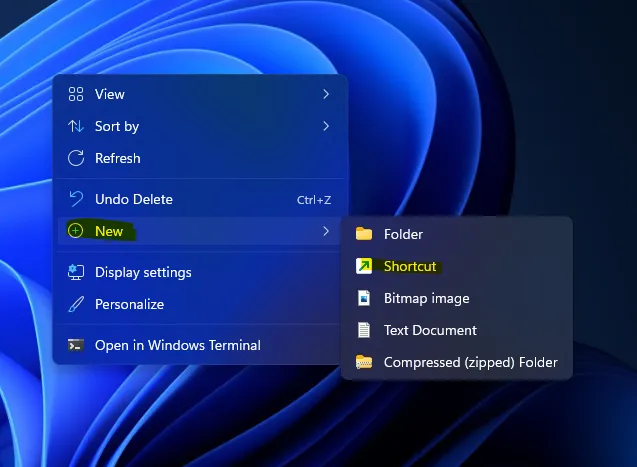The width and height of the screenshot is (637, 467).
Task: Expand the New submenu chevron
Action: [326, 231]
